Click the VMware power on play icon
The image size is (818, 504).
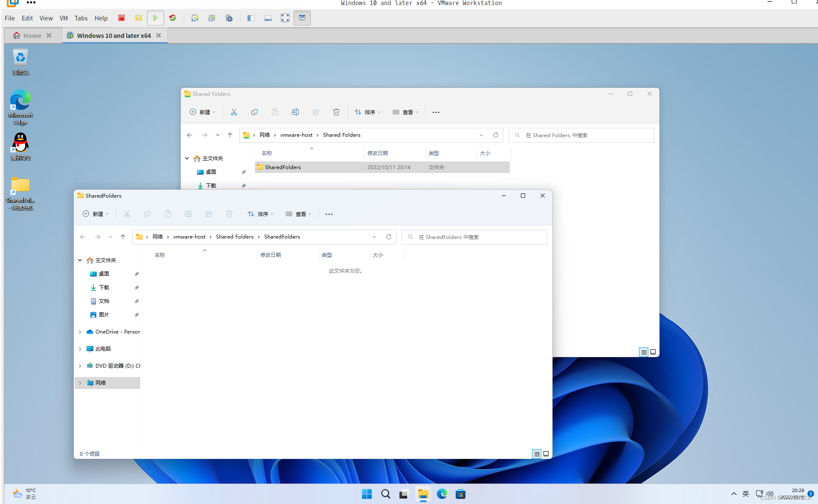(x=156, y=18)
